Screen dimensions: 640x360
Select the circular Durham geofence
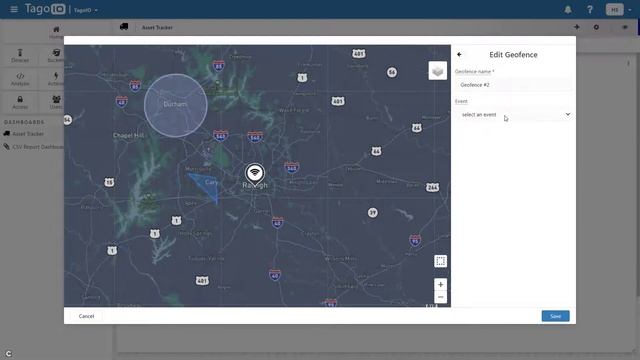tap(176, 105)
